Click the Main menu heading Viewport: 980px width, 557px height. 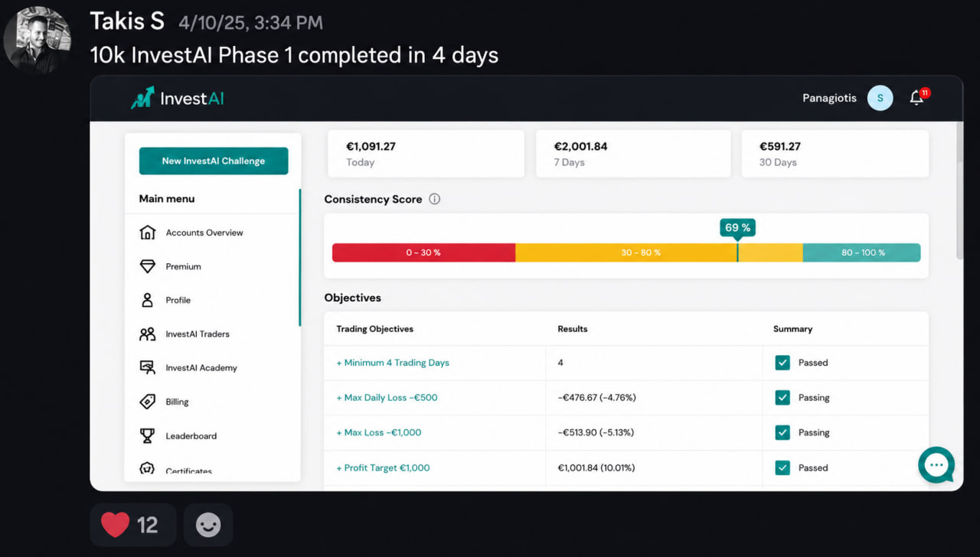pyautogui.click(x=167, y=199)
